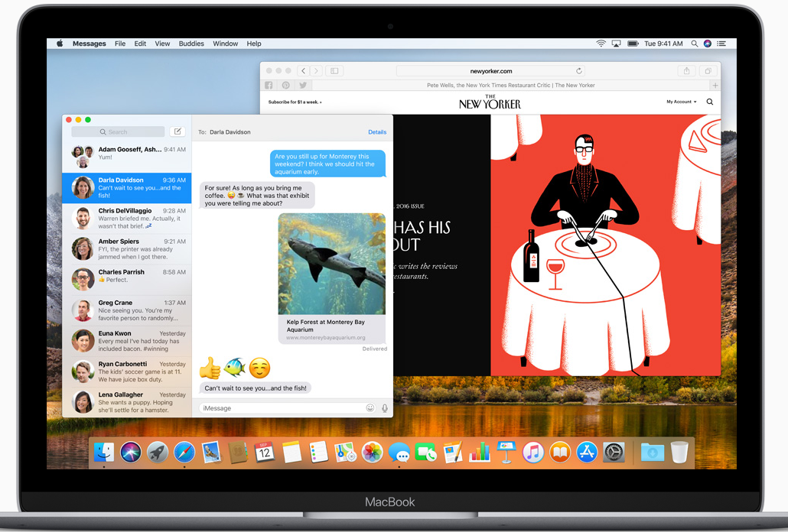Image resolution: width=788 pixels, height=532 pixels.
Task: Open the My Account dropdown
Action: [678, 102]
